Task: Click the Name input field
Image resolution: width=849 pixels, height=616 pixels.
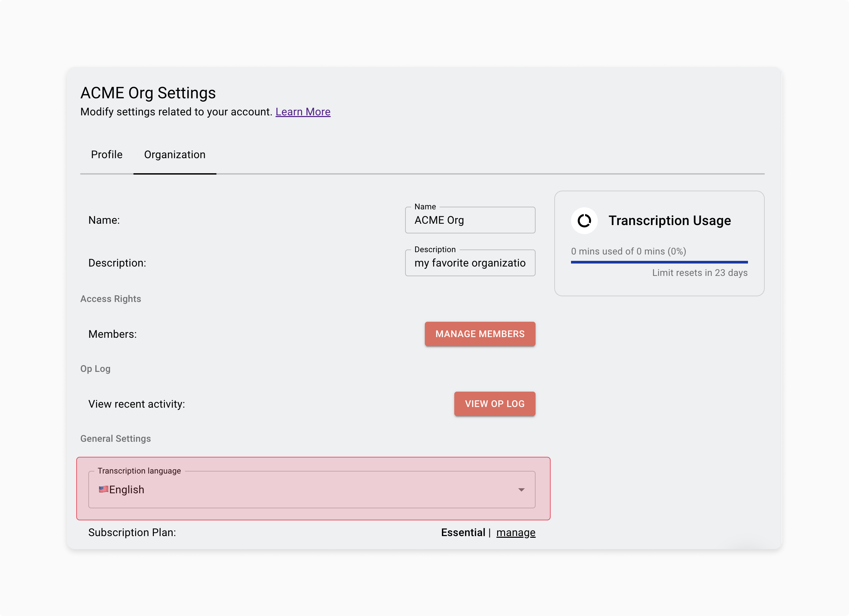Action: (x=471, y=220)
